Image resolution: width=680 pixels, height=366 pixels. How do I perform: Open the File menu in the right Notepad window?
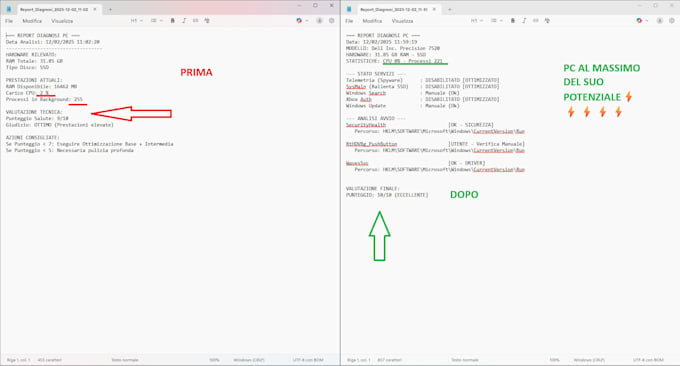(349, 21)
